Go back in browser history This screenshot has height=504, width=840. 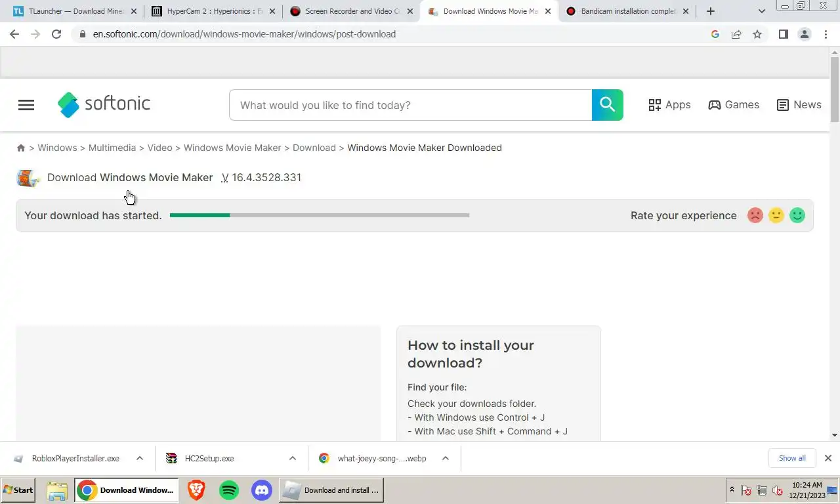[14, 34]
